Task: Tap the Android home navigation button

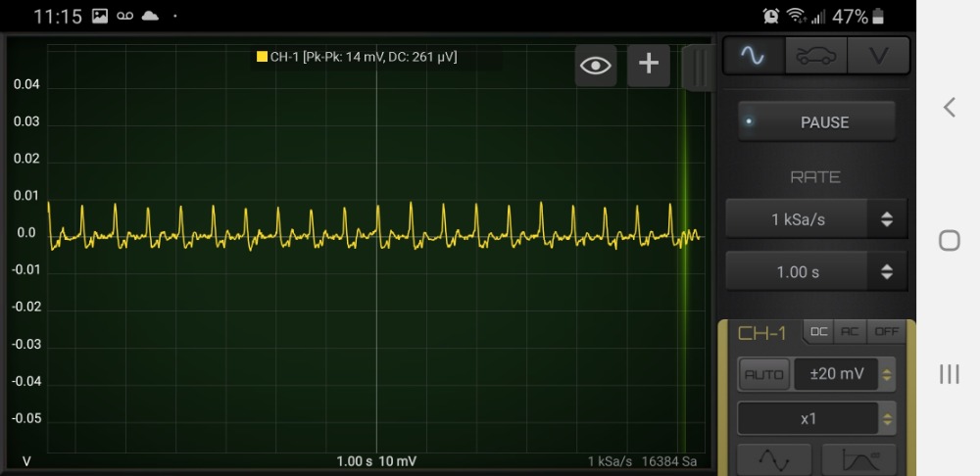Action: coord(950,241)
